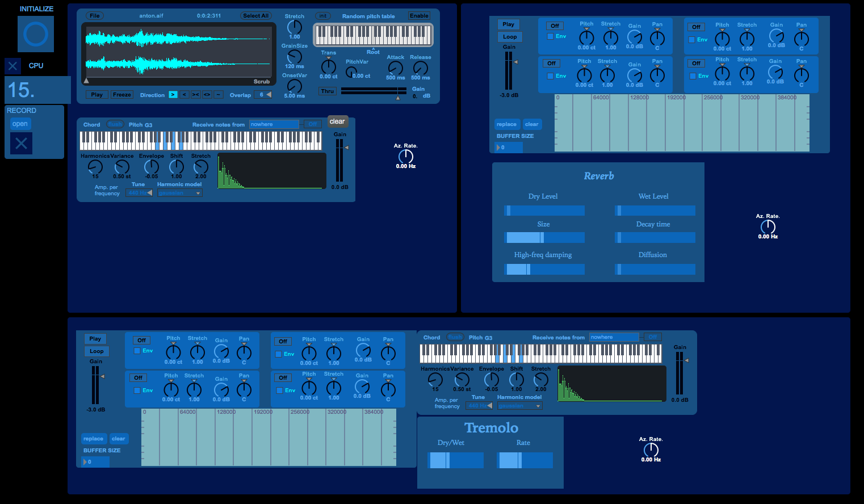Screen dimensions: 864x504
Task: Click the Release knob
Action: 420,69
